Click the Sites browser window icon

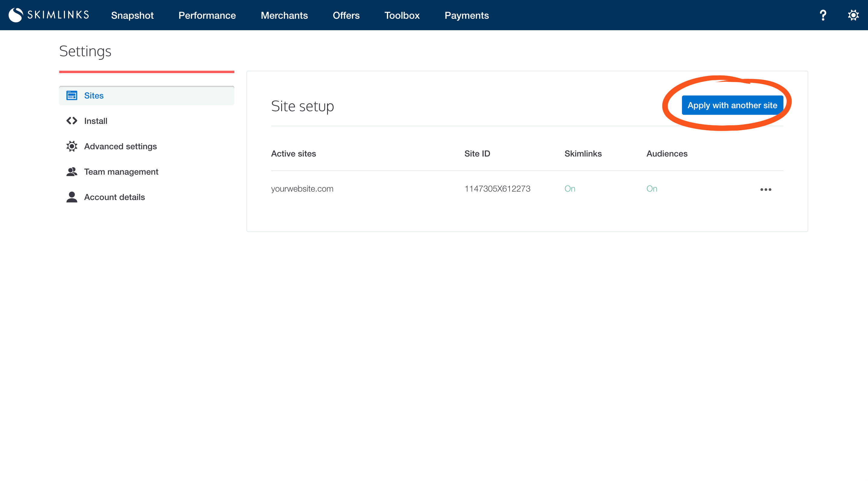[72, 95]
